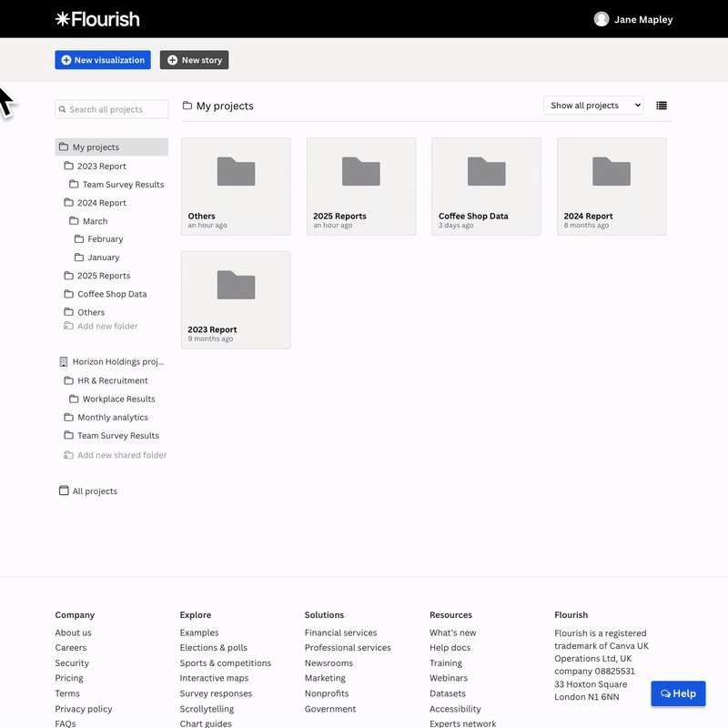Viewport: 728px width, 728px height.
Task: Open Survey responses footer link
Action: click(216, 693)
